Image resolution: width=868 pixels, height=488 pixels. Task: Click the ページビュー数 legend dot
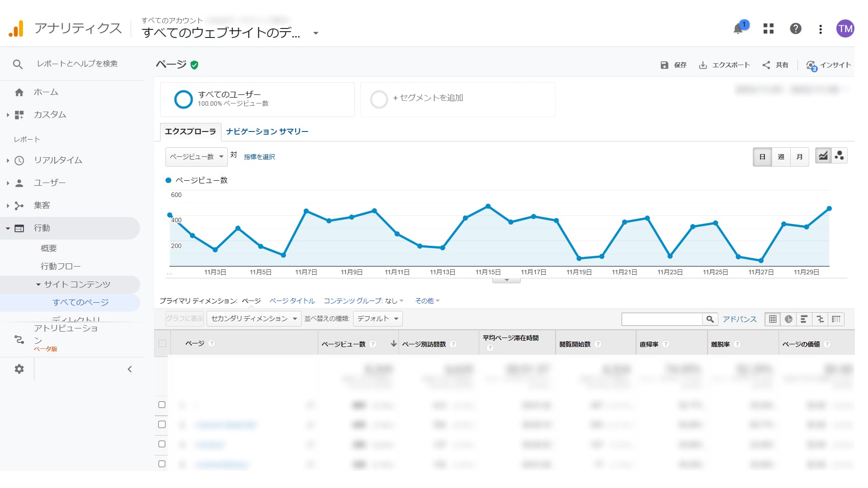tap(169, 180)
